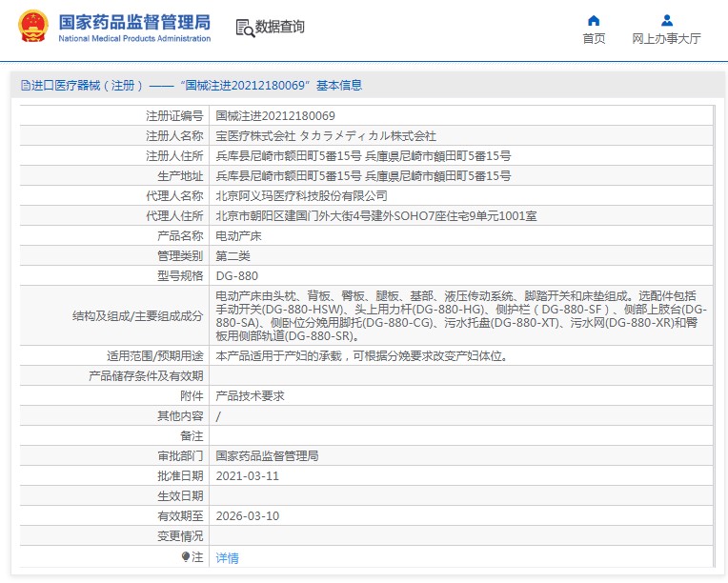Select approving department 国家药品监督管理局 value
Screen dimensions: 728x583
click(x=268, y=455)
